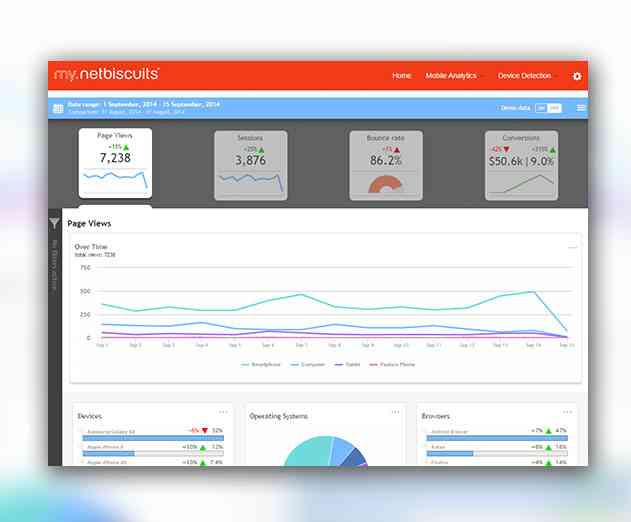Open the settings gear in header

[577, 76]
